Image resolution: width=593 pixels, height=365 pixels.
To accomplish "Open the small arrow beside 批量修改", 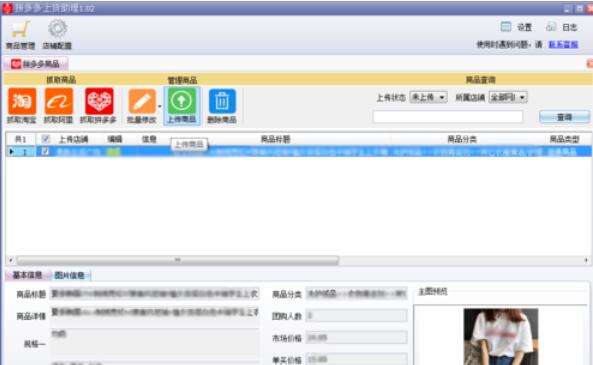I will click(160, 106).
